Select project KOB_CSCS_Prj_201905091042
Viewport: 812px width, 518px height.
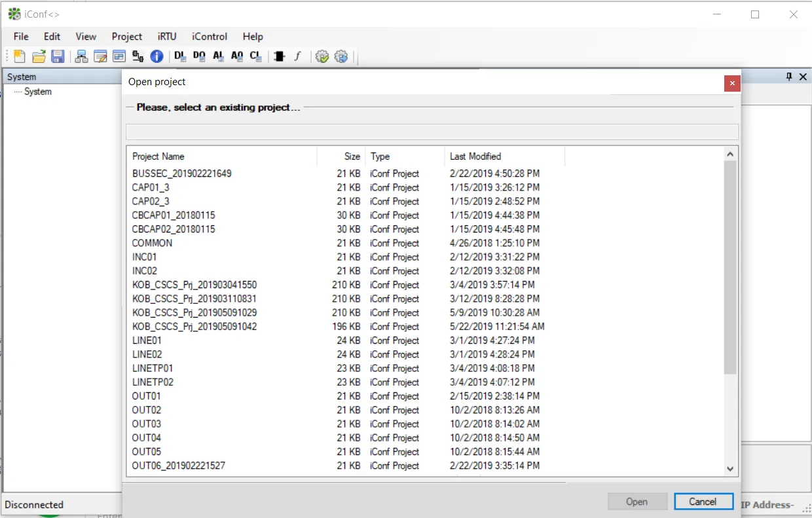pyautogui.click(x=194, y=326)
